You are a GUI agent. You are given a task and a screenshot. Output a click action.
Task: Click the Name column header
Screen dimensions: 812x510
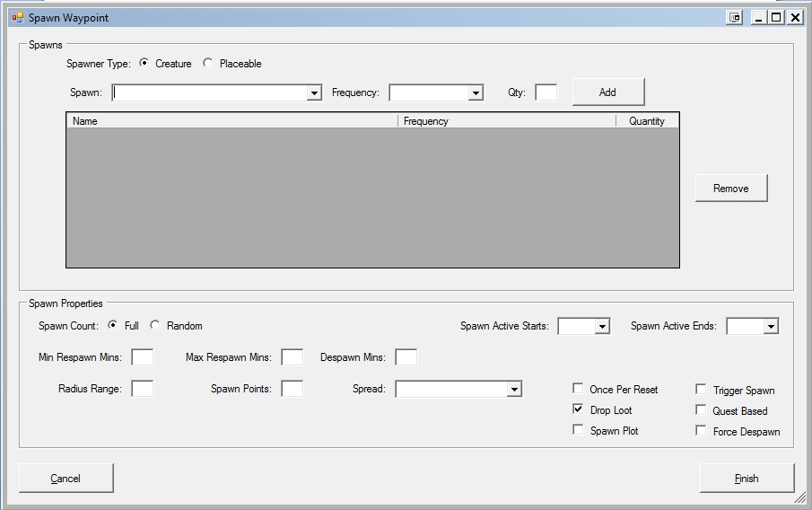click(231, 121)
